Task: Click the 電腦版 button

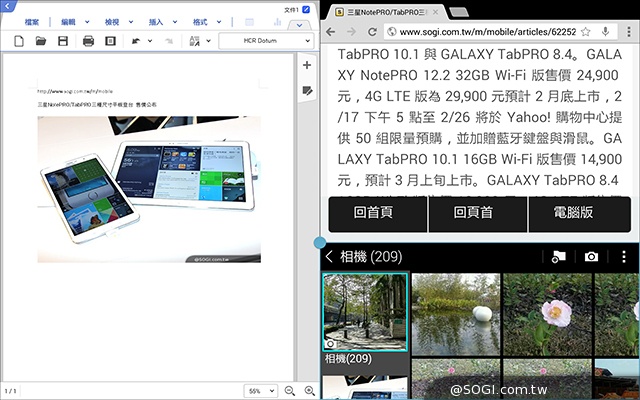Action: pos(580,214)
